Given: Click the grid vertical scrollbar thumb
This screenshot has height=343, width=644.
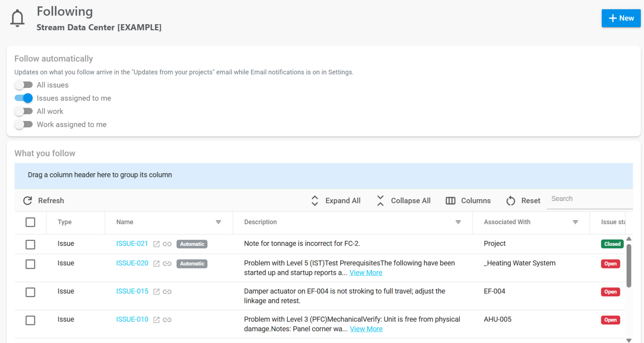Looking at the screenshot, I should point(629,266).
